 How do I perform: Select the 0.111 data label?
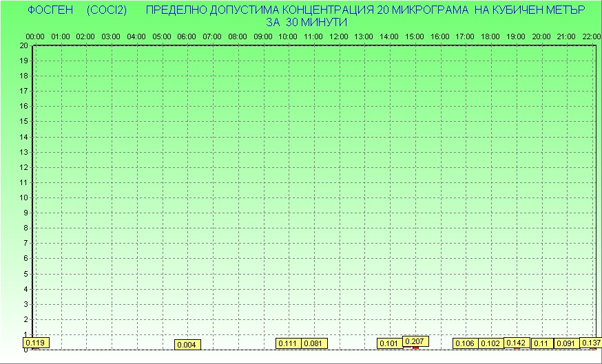289,343
